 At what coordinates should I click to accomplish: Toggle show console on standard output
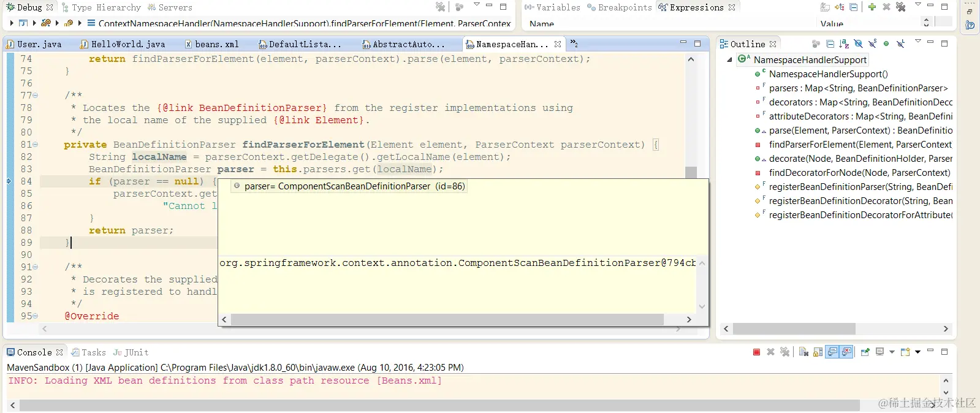pos(832,352)
